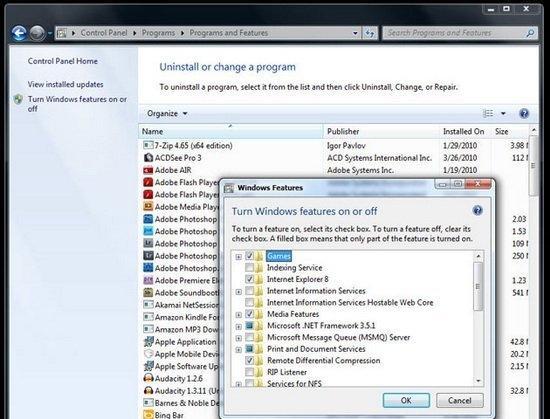Click the refresh icon beside address bar

click(369, 33)
